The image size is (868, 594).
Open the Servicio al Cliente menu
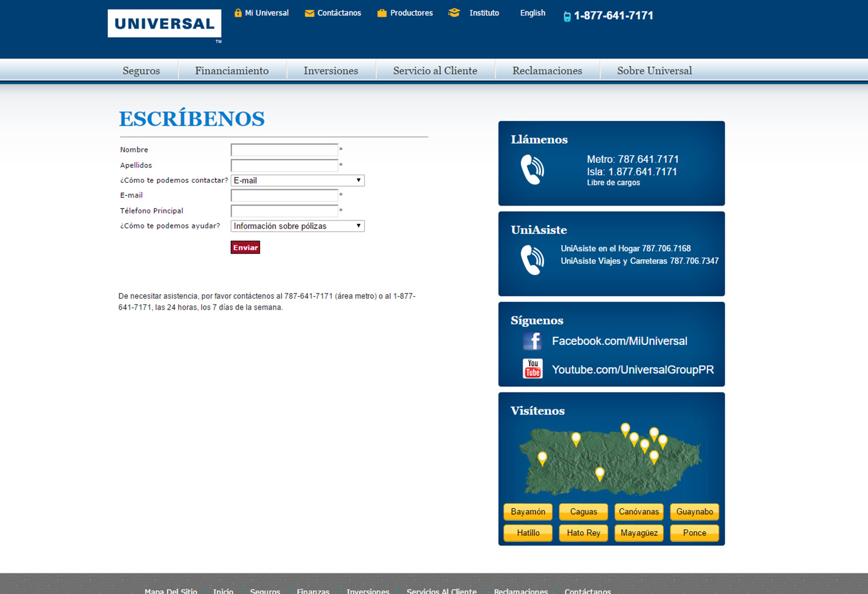tap(435, 70)
